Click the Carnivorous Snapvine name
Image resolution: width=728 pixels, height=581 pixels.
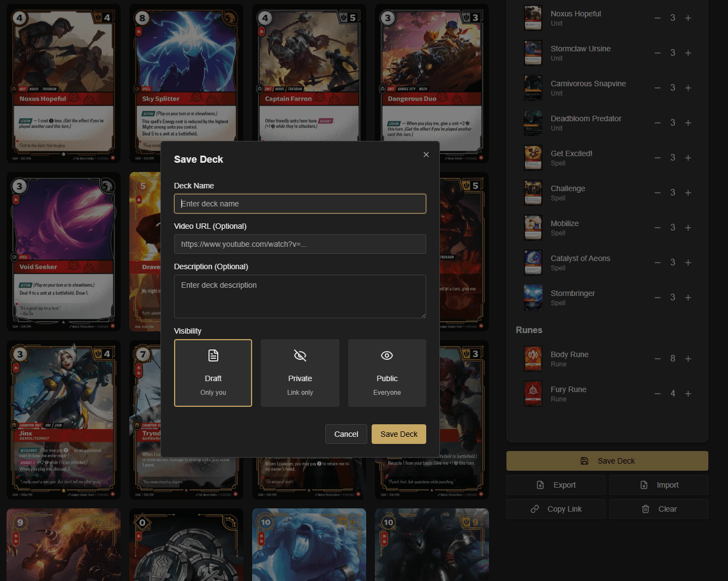point(588,84)
